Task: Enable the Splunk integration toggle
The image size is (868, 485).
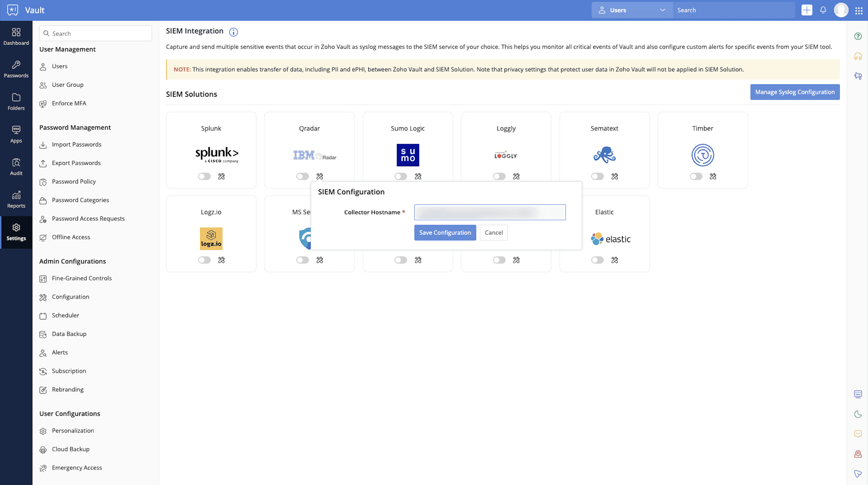Action: click(204, 176)
